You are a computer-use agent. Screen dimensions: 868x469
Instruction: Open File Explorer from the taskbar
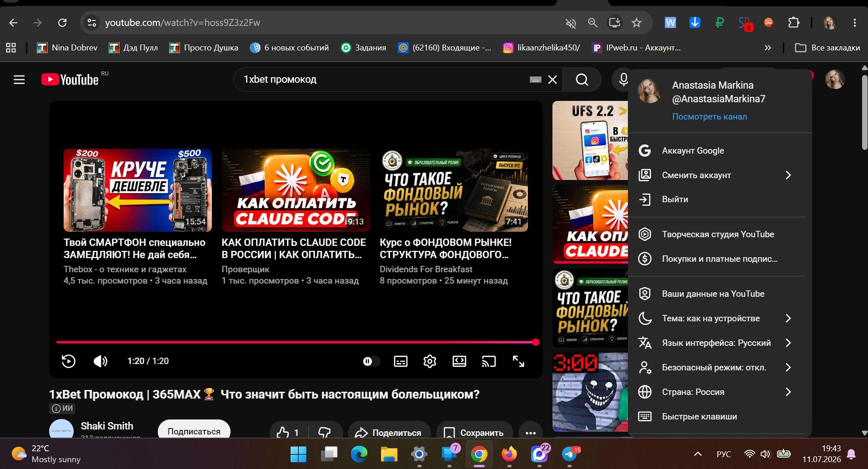(389, 454)
